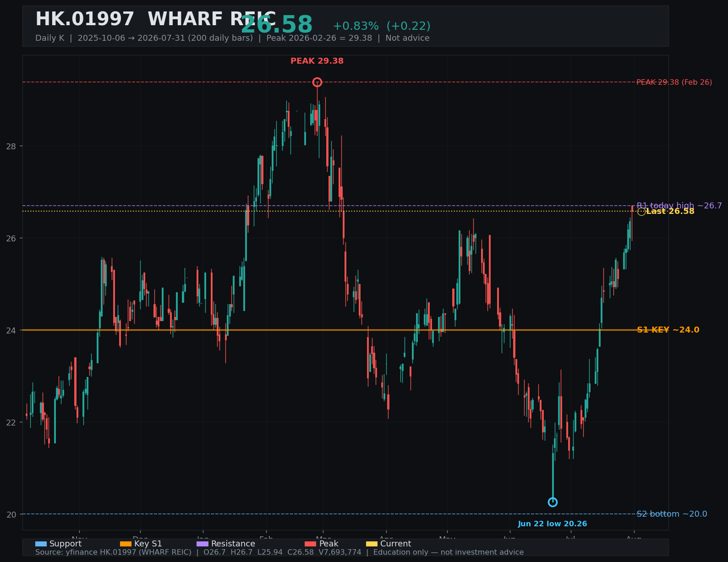Click the "R1 today high ~26.7" label
The width and height of the screenshot is (728, 562).
click(x=679, y=206)
